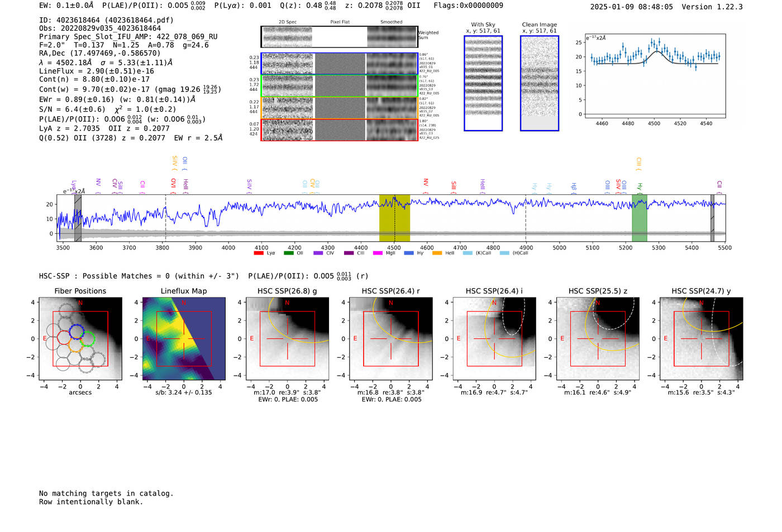This screenshot has height=532, width=782.
Task: Click the RA,Dec coordinates line
Action: click(x=100, y=54)
